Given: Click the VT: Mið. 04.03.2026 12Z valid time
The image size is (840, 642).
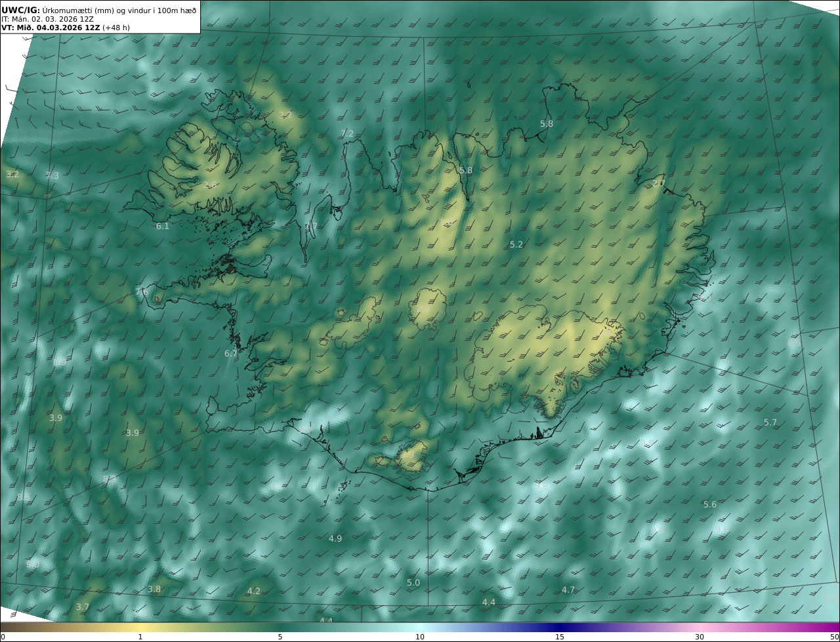Looking at the screenshot, I should tap(51, 28).
